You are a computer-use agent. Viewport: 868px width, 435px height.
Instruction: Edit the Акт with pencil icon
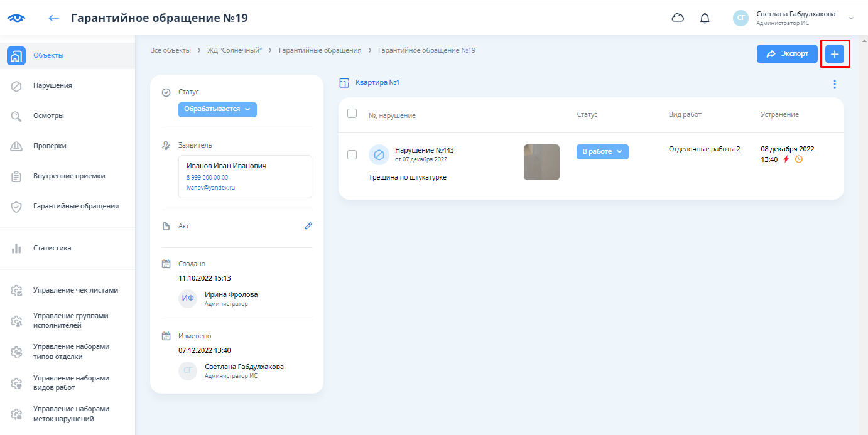(308, 226)
